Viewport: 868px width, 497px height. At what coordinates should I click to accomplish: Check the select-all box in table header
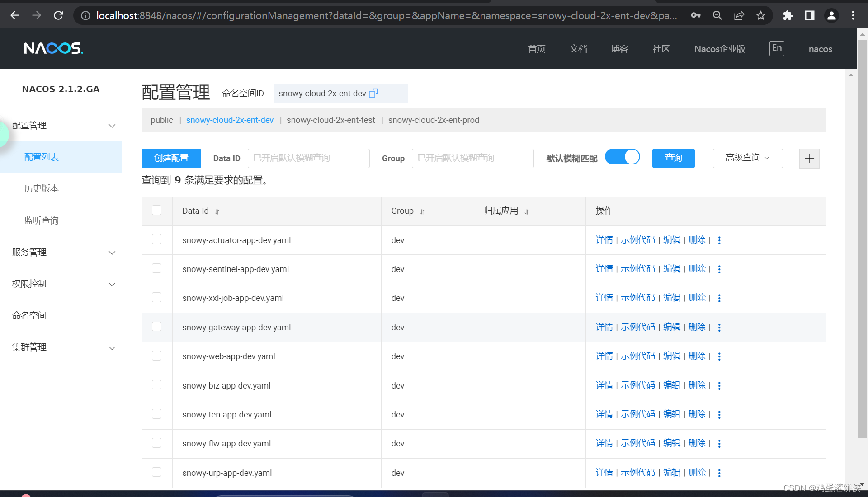click(x=157, y=210)
